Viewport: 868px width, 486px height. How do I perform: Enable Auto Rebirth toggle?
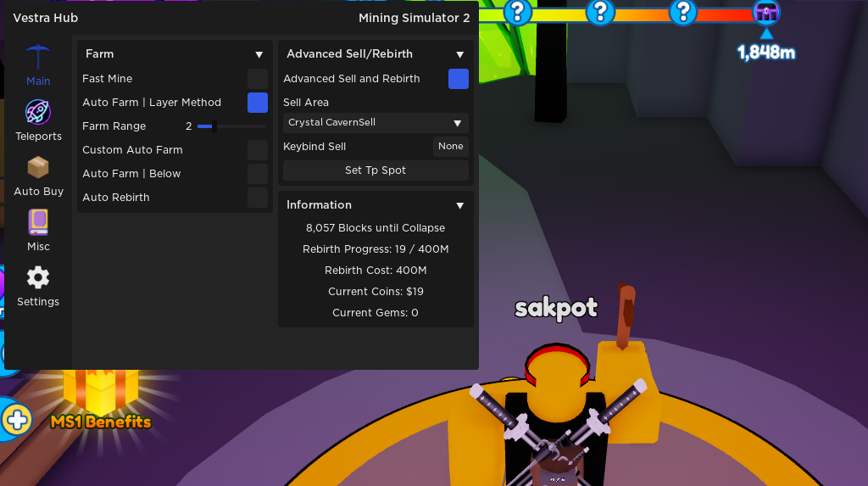[x=258, y=198]
